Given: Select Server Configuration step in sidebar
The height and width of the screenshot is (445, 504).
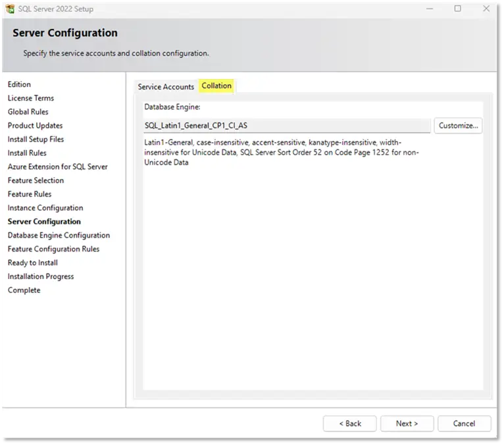Looking at the screenshot, I should tap(44, 222).
